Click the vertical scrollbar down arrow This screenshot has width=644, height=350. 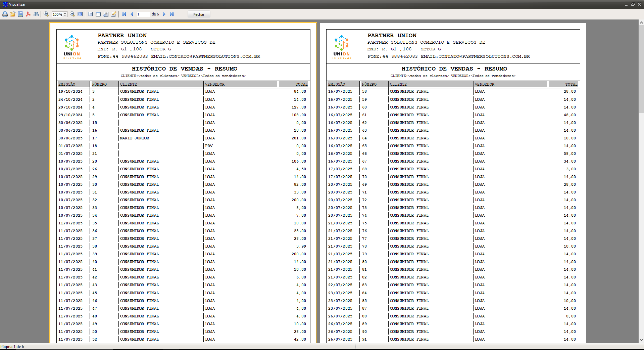pos(641,340)
